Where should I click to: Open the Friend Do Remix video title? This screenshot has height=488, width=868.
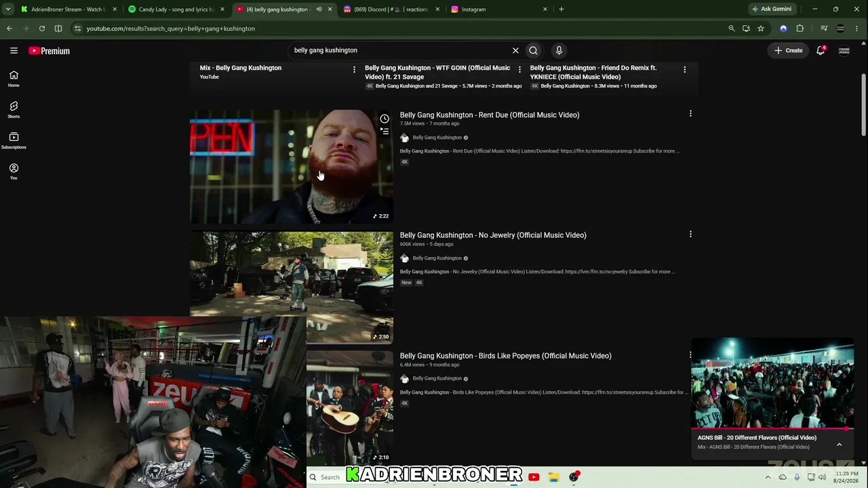tap(593, 73)
